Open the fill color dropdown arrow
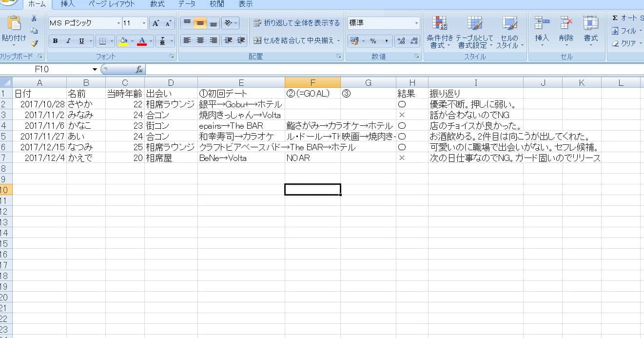Viewport: 644px width, 338px height. coord(133,41)
